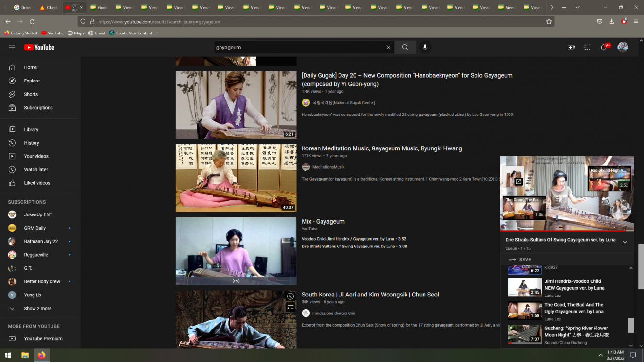Open Library in the sidebar
644x362 pixels.
click(x=39, y=130)
